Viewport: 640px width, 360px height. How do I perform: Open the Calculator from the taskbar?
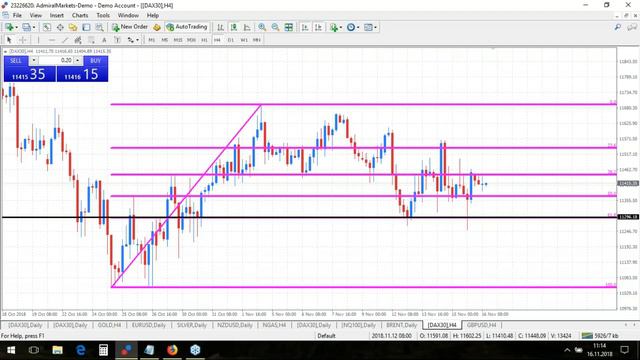click(x=103, y=350)
